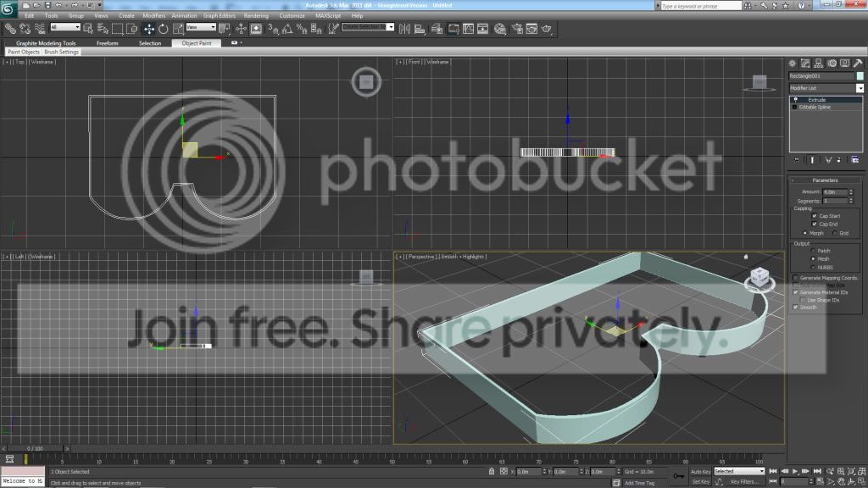Open the Brush Settings panel

61,52
